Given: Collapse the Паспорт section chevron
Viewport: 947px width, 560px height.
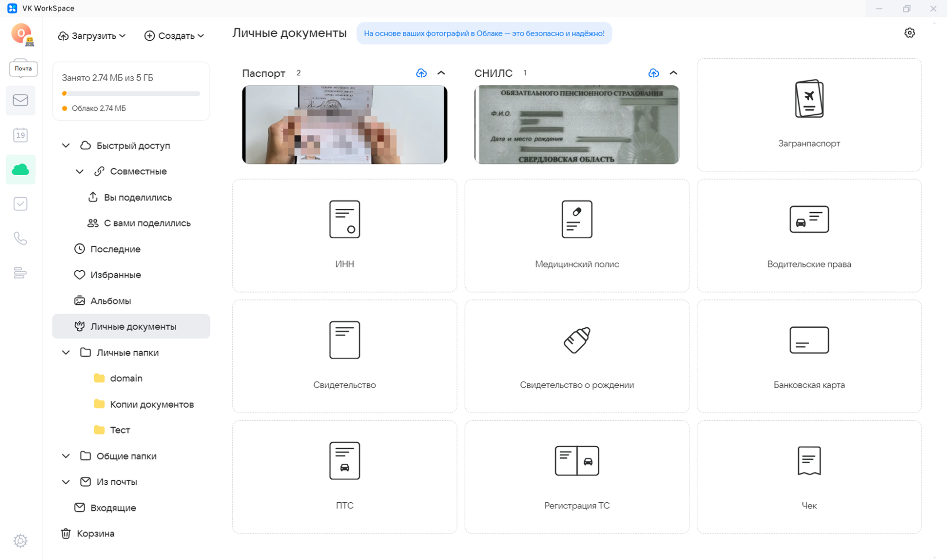Looking at the screenshot, I should pyautogui.click(x=441, y=73).
